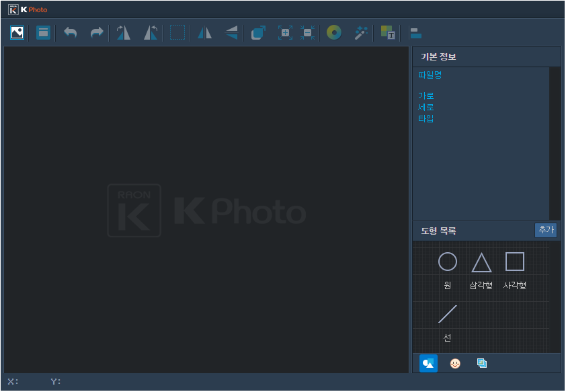Click the Y: coordinate status label

coord(56,382)
